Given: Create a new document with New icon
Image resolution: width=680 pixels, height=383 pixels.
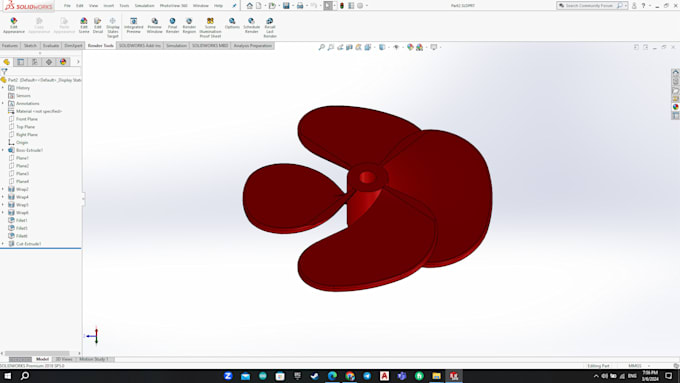Looking at the screenshot, I should click(x=259, y=6).
